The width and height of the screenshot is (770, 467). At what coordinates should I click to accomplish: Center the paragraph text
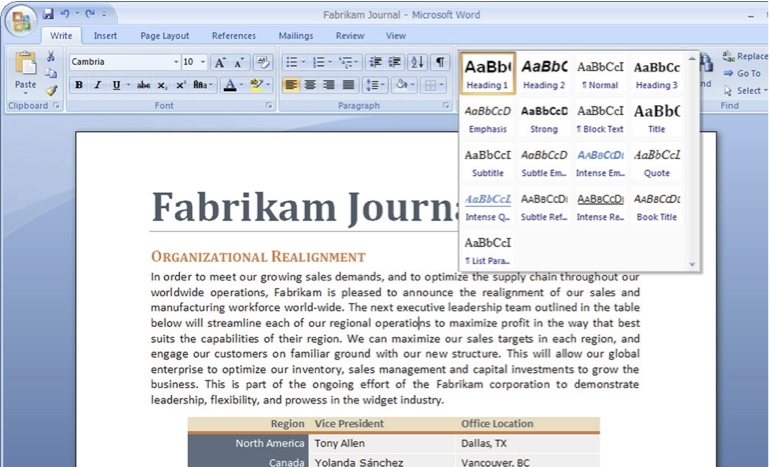point(310,85)
